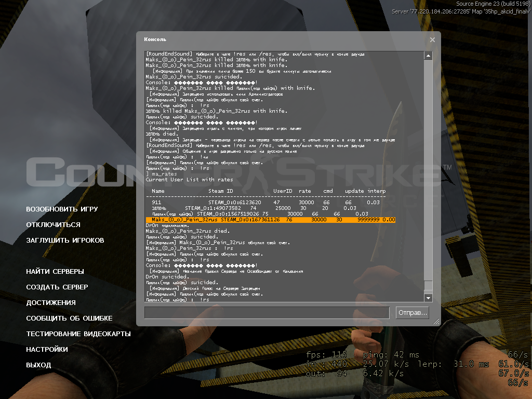Select ОТКЛЮЧИТЬСЯ menu item

(54, 224)
